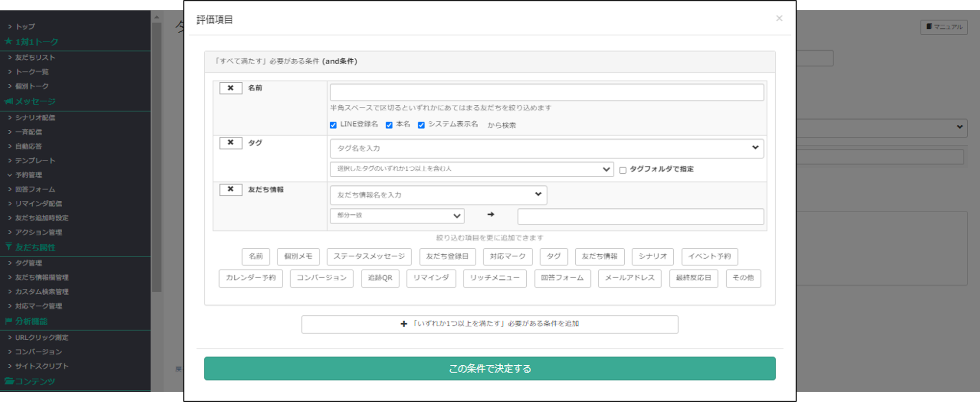Click the arrow icon beside 部分一致
This screenshot has height=402, width=980.
(x=490, y=214)
